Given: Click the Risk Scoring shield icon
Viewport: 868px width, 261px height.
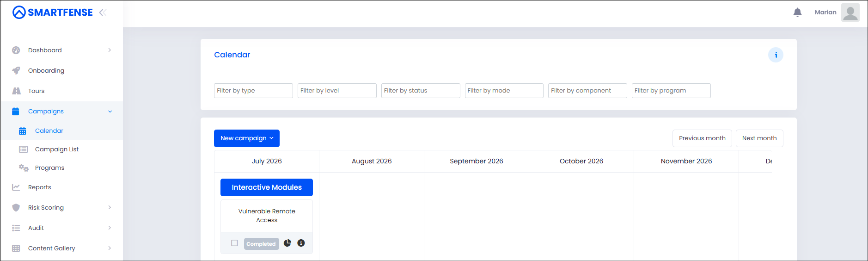Looking at the screenshot, I should 16,208.
